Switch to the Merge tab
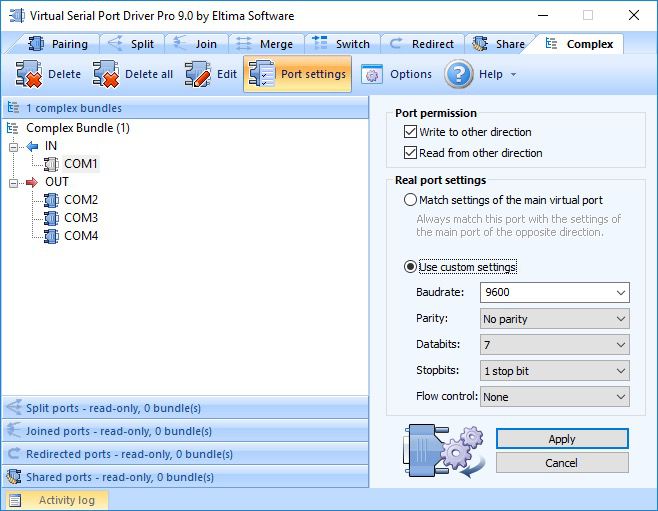Viewport: 658px width, 511px height. (265, 44)
